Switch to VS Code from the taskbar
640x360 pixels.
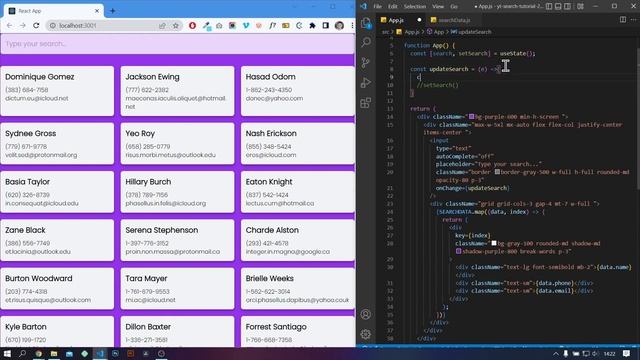tap(100, 353)
